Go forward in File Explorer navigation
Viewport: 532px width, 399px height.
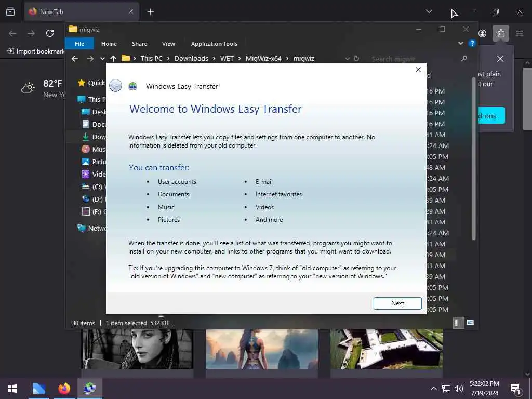tap(90, 59)
